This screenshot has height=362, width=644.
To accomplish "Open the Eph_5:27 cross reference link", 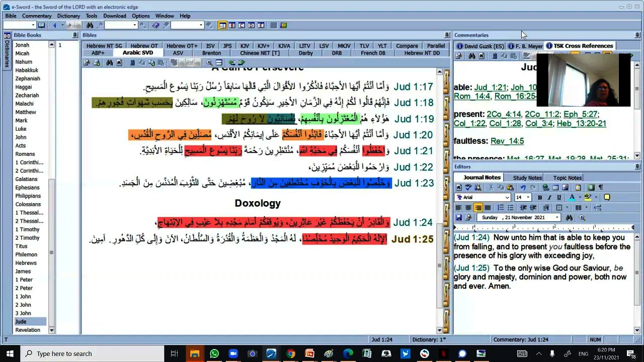I will click(580, 114).
